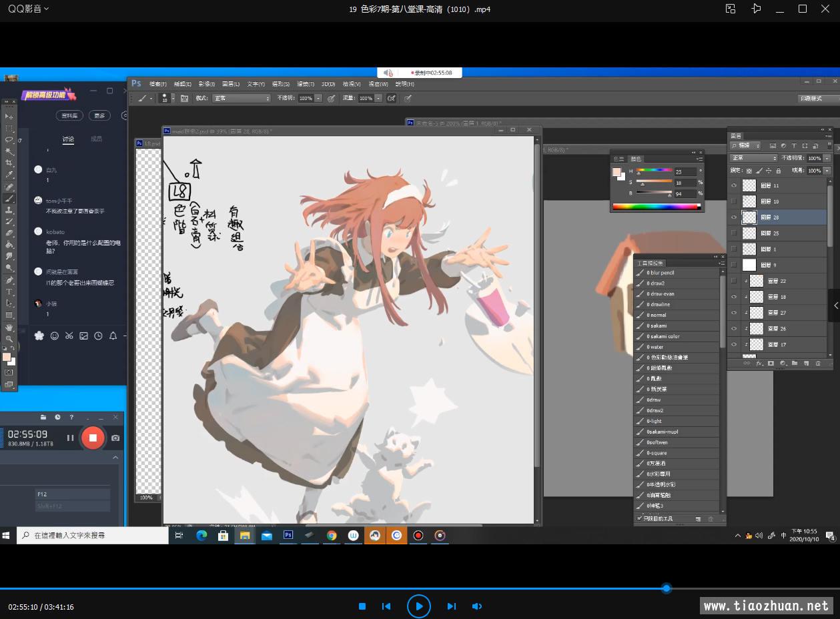This screenshot has width=840, height=619.
Task: Select the Lasso tool in Photoshop toolbar
Action: tap(9, 139)
